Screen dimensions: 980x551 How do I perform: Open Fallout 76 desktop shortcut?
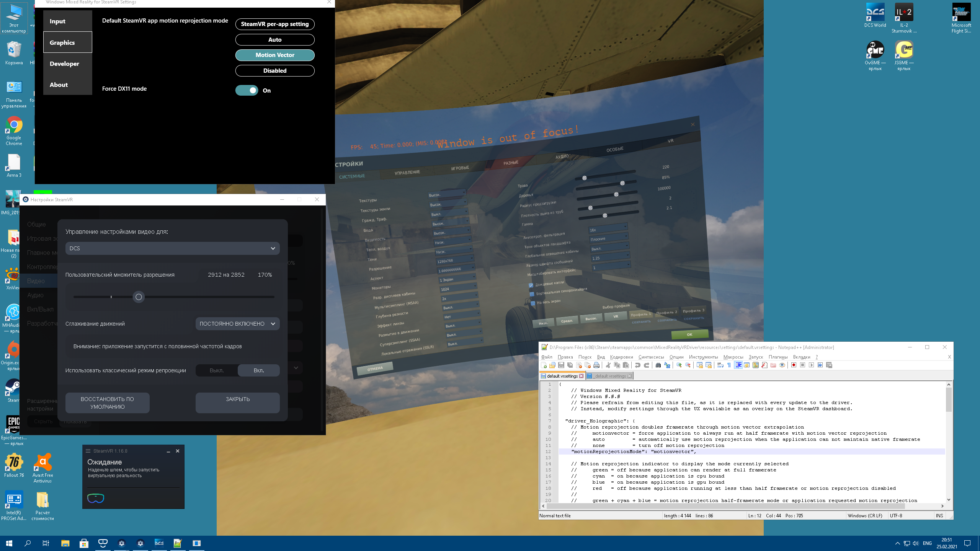coord(14,465)
